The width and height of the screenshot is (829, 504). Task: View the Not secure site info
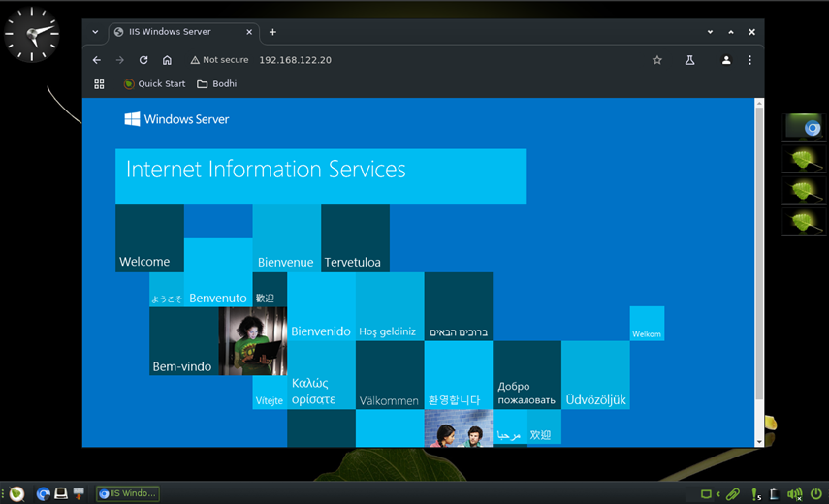tap(219, 60)
